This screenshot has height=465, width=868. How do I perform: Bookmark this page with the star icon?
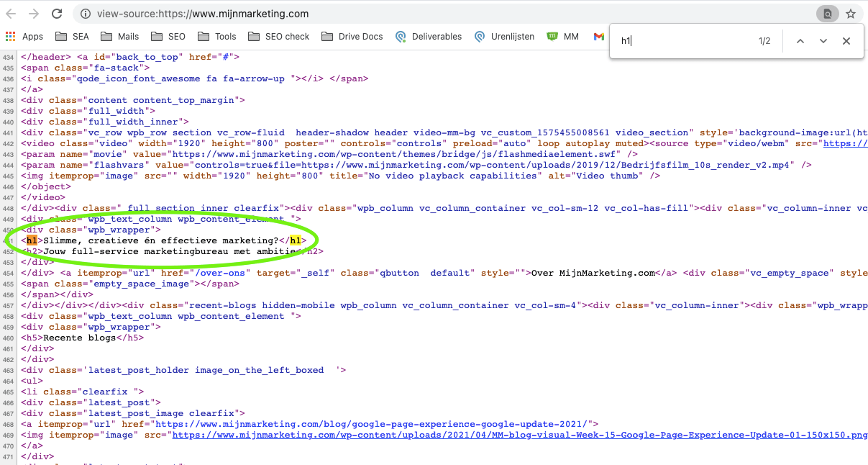pyautogui.click(x=851, y=14)
